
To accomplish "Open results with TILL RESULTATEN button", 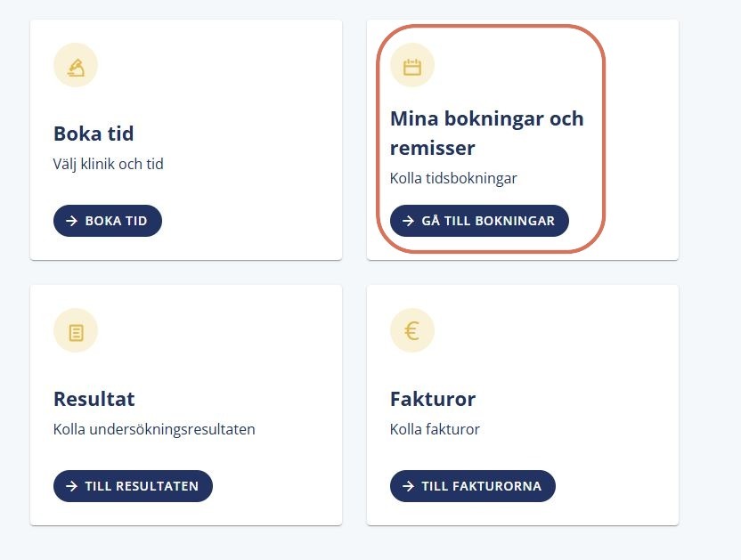I will pyautogui.click(x=133, y=486).
